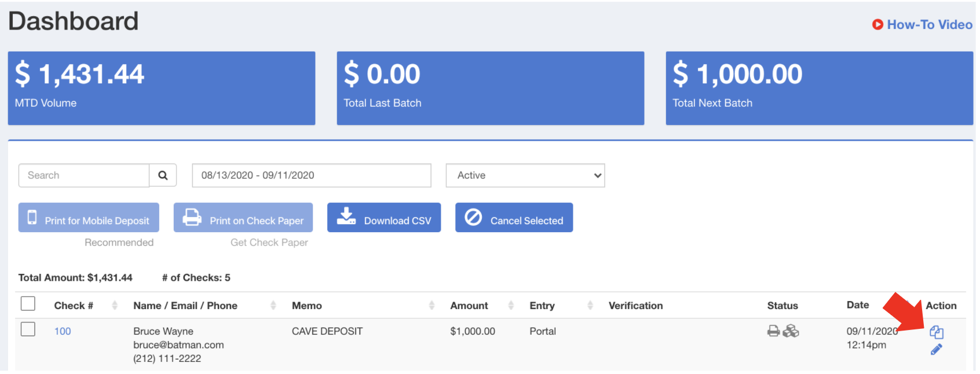Open the How-To Video link
Viewport: 980px width, 374px height.
(922, 24)
